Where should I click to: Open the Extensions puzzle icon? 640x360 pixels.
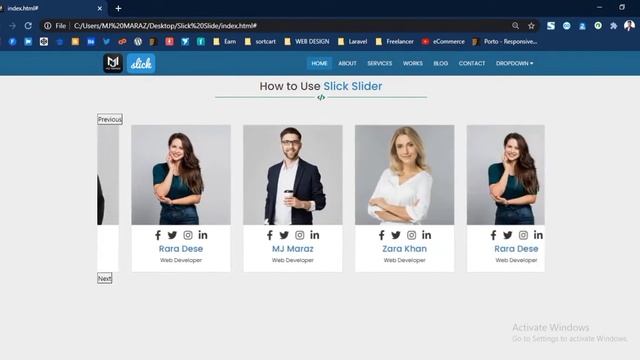[x=613, y=26]
